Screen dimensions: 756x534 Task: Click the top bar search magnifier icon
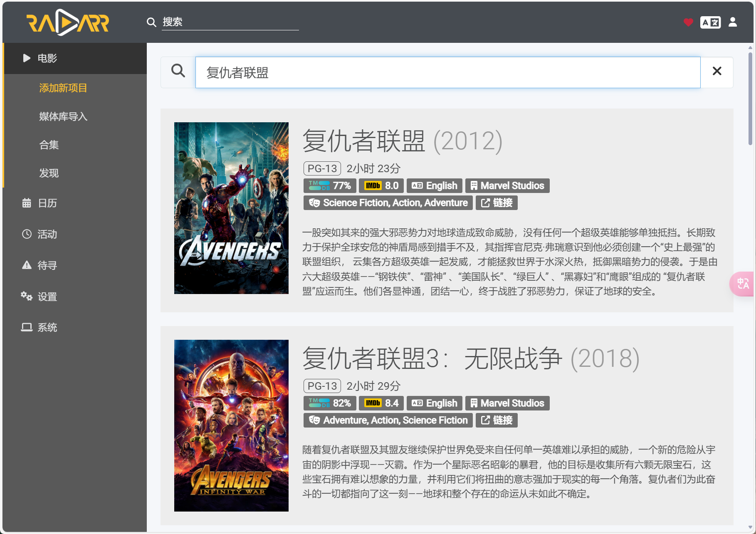[x=151, y=22]
